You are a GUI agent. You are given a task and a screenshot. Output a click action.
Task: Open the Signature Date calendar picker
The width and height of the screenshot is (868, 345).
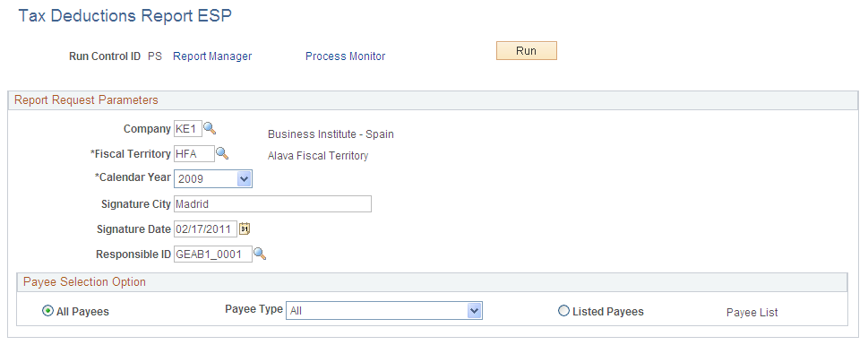click(x=245, y=229)
